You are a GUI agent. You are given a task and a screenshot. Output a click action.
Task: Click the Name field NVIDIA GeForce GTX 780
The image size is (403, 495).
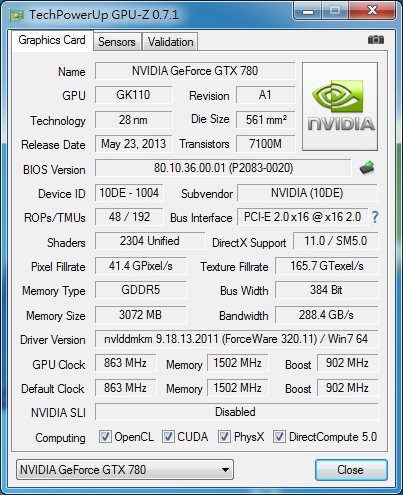(195, 71)
